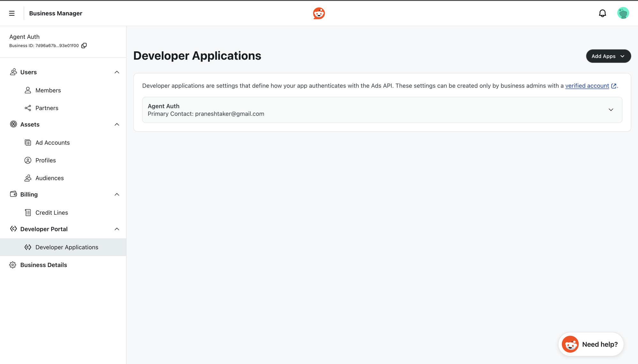
Task: Open Audiences page
Action: (63, 178)
